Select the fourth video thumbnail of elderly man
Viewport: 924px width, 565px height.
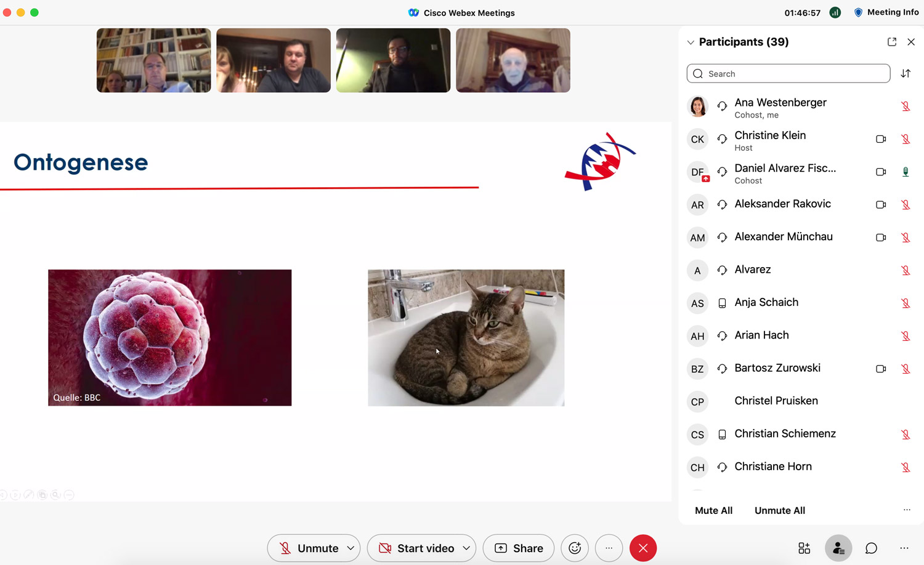[513, 60]
